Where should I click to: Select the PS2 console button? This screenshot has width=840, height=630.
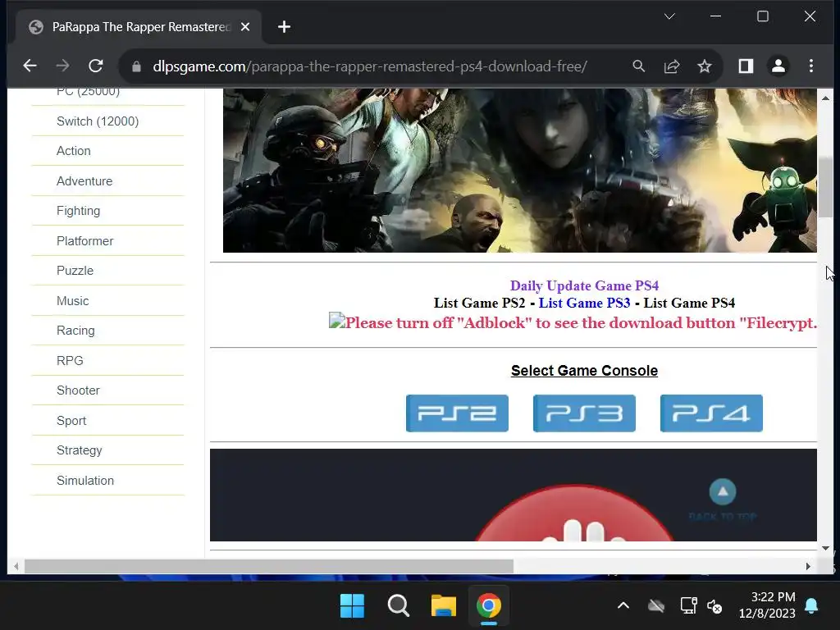click(457, 413)
